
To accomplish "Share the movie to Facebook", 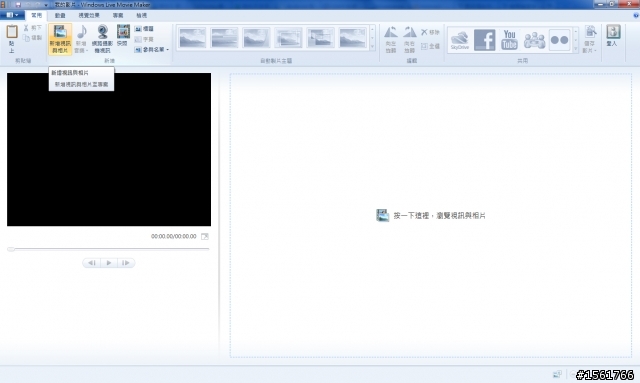I will (484, 40).
